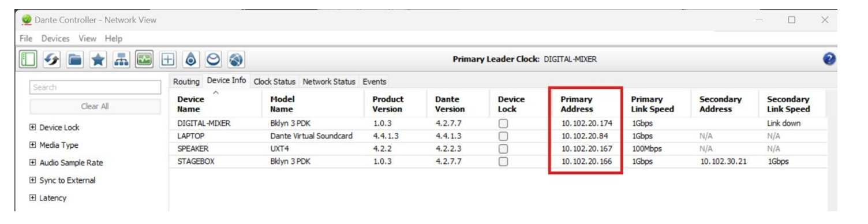The image size is (868, 224).
Task: Open the Devices menu
Action: point(55,39)
